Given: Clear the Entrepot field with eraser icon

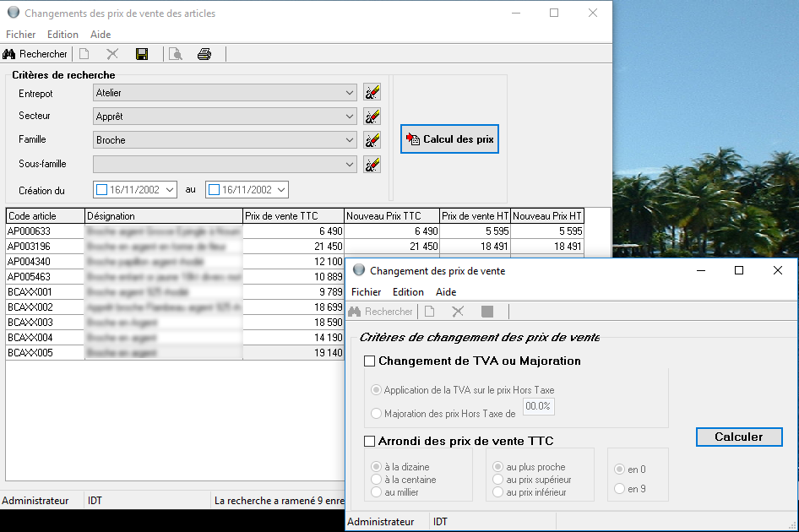Looking at the screenshot, I should (372, 93).
